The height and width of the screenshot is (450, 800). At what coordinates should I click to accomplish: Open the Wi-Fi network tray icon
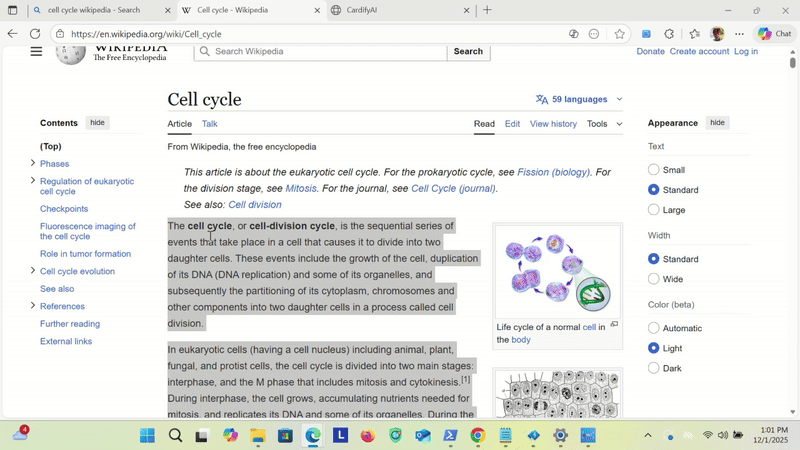click(707, 435)
